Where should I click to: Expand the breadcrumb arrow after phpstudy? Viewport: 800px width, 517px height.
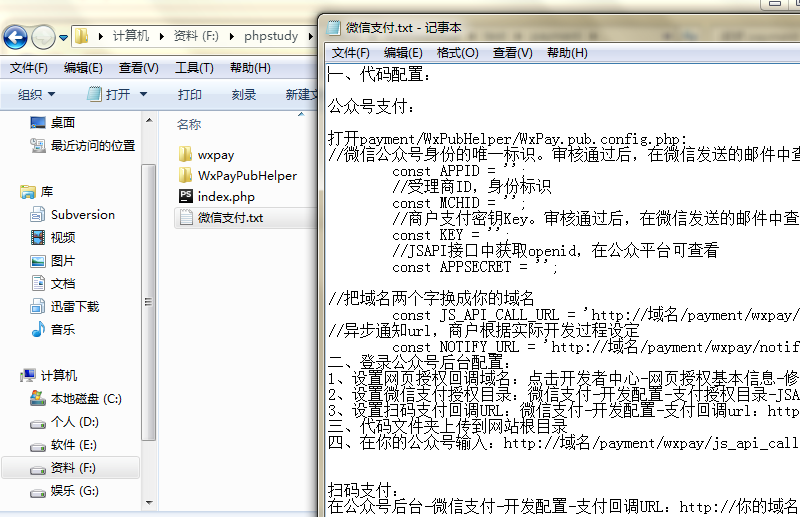click(x=310, y=36)
